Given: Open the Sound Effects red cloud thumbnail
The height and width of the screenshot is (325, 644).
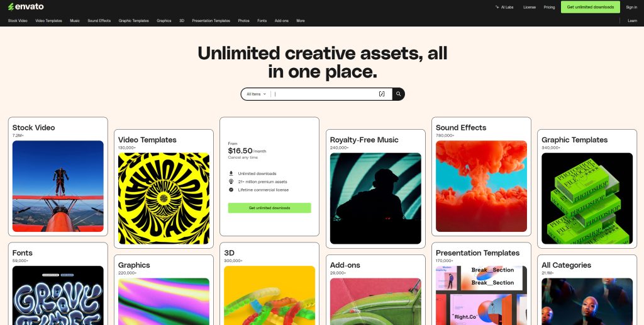Looking at the screenshot, I should [x=481, y=186].
